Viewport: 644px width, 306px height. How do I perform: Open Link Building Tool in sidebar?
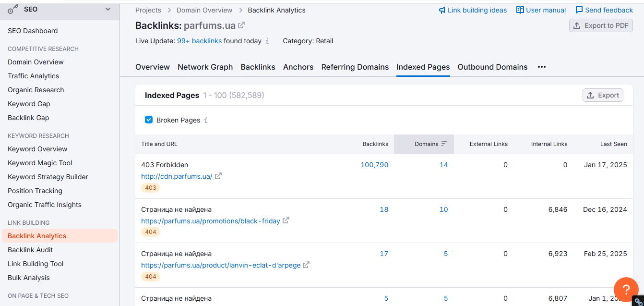(x=36, y=264)
